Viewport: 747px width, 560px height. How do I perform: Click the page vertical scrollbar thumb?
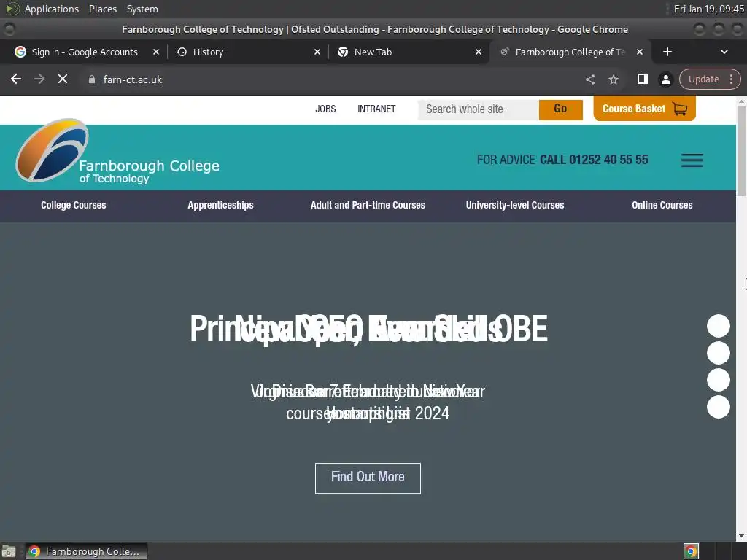pos(741,150)
